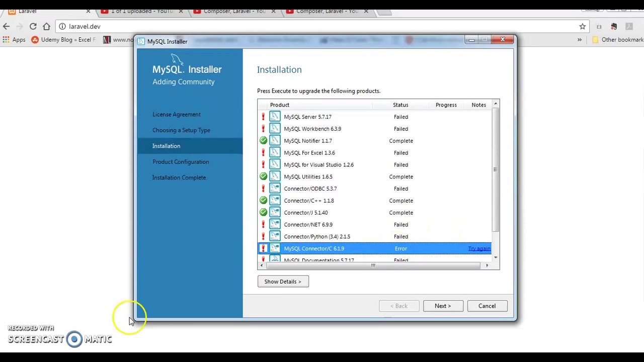
Task: Close the Laravel browser tab
Action: tap(88, 11)
